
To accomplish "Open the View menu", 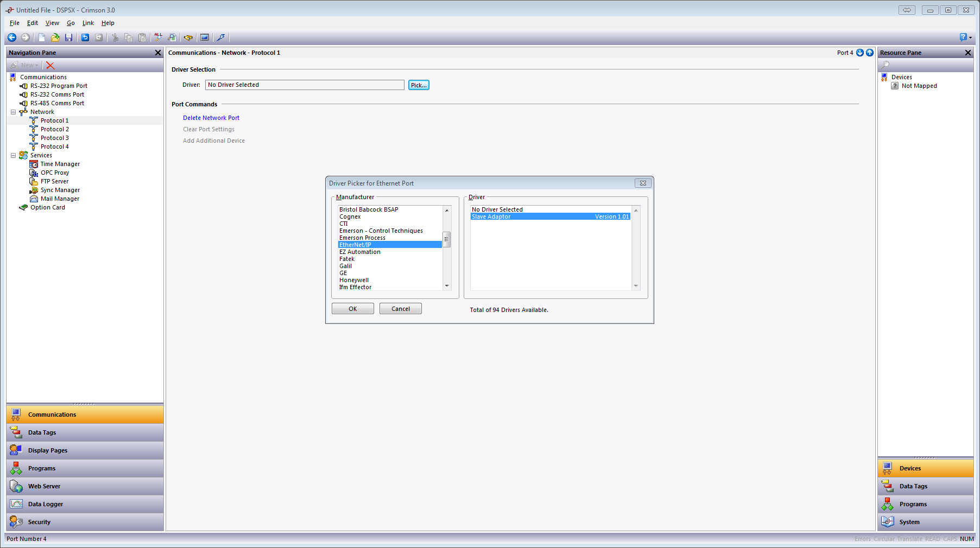I will point(52,23).
